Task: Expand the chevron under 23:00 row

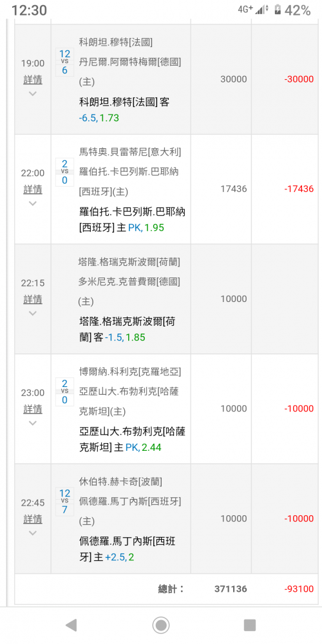Action: click(33, 423)
